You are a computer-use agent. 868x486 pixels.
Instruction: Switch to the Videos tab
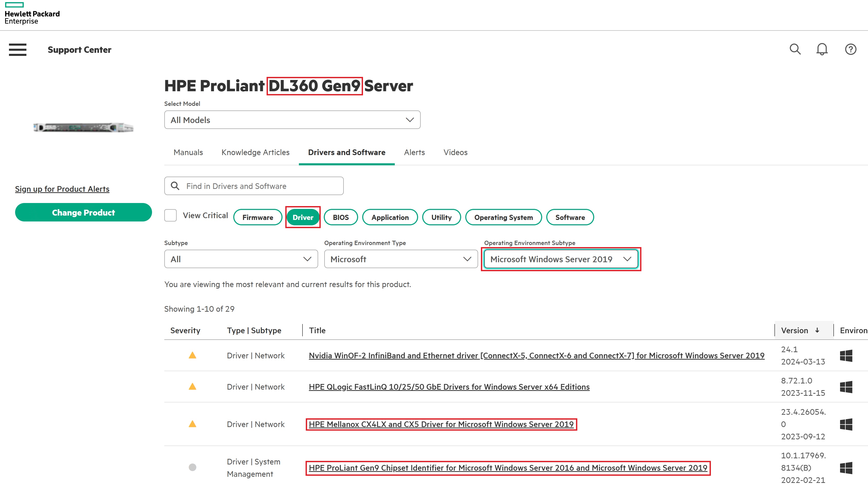click(456, 152)
